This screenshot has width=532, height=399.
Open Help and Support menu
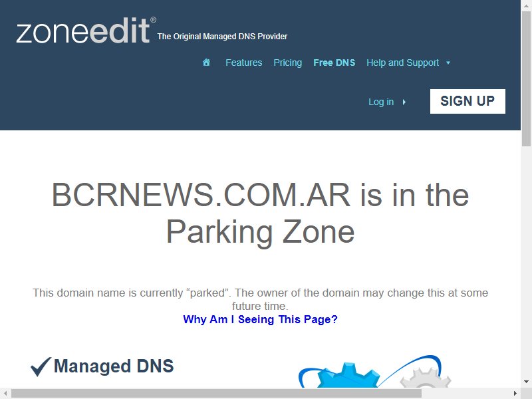click(x=403, y=63)
